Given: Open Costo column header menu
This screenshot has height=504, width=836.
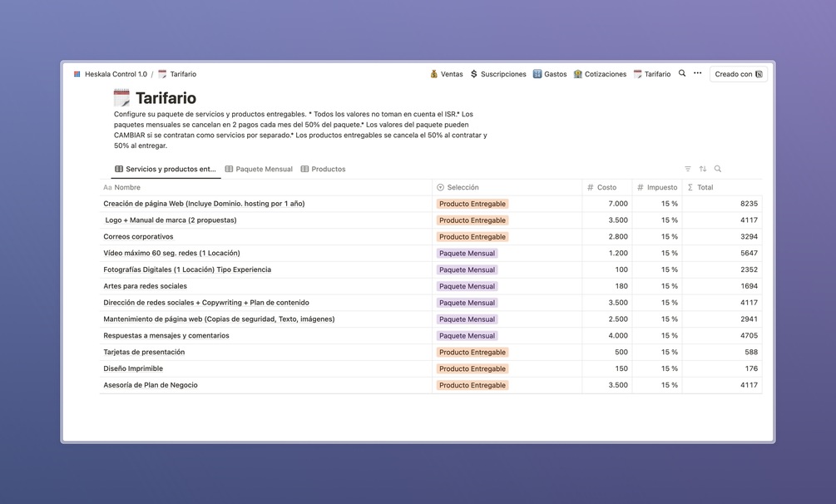Looking at the screenshot, I should [x=607, y=187].
